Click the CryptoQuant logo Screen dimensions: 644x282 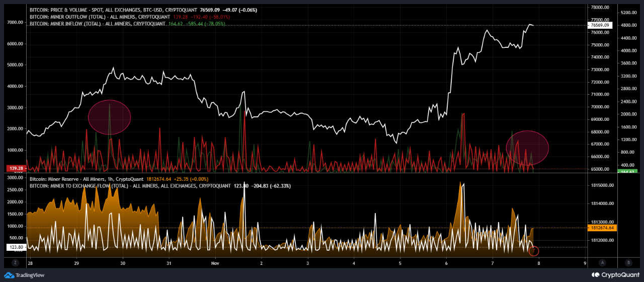coord(615,275)
